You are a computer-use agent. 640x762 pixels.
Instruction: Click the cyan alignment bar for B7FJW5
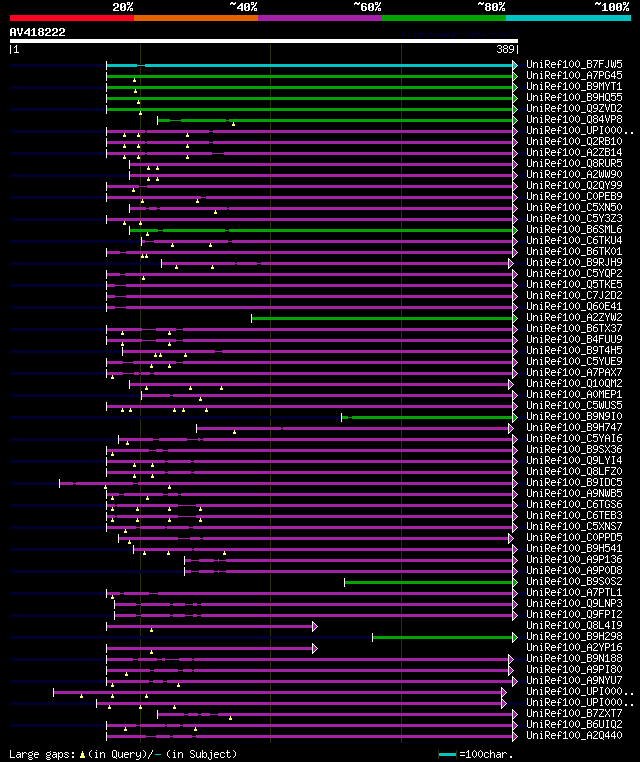tap(310, 65)
